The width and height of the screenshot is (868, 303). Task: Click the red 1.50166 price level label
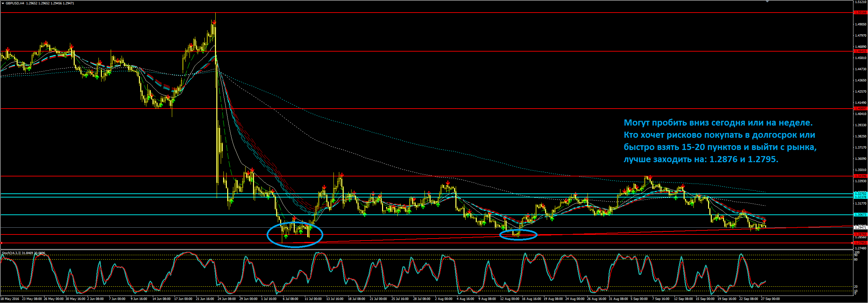pos(861,13)
